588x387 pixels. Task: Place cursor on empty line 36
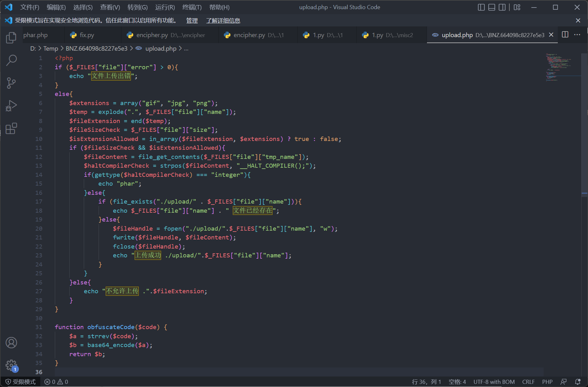click(x=299, y=372)
